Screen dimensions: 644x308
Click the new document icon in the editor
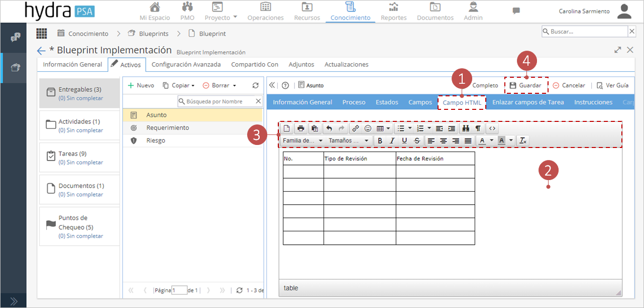[x=287, y=128]
